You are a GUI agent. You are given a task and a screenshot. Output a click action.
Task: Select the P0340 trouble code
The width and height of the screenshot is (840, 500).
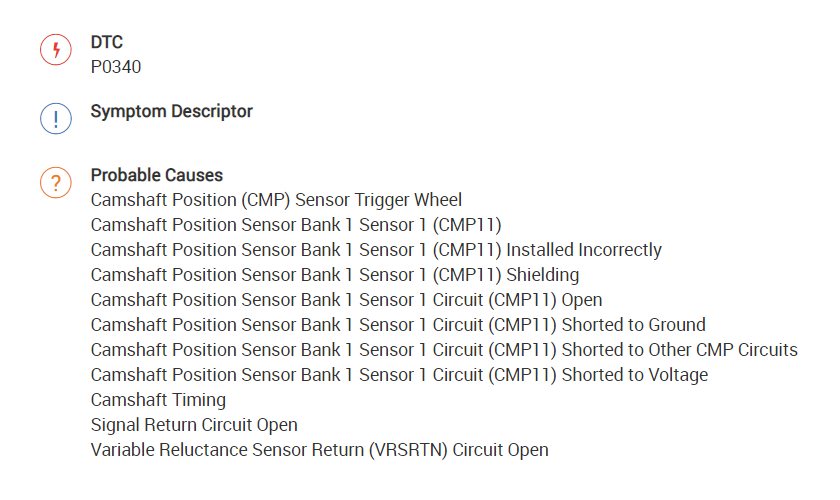tap(116, 67)
